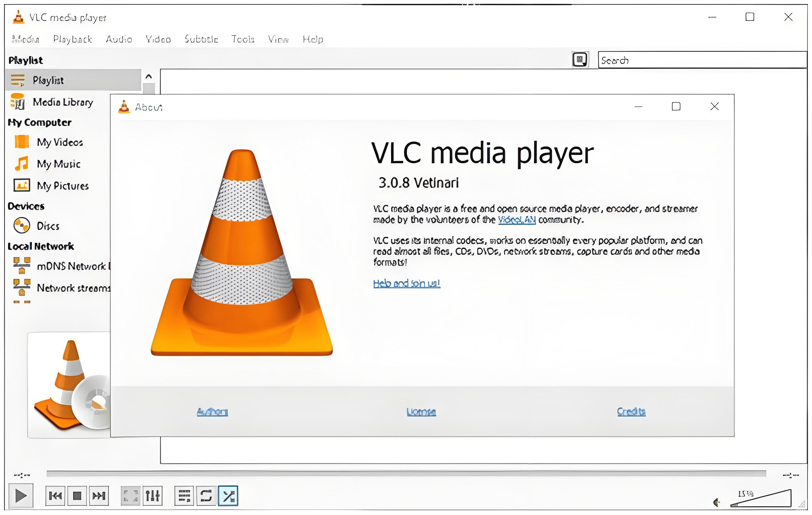Mute audio via speaker icon
The image size is (812, 515).
tap(717, 503)
